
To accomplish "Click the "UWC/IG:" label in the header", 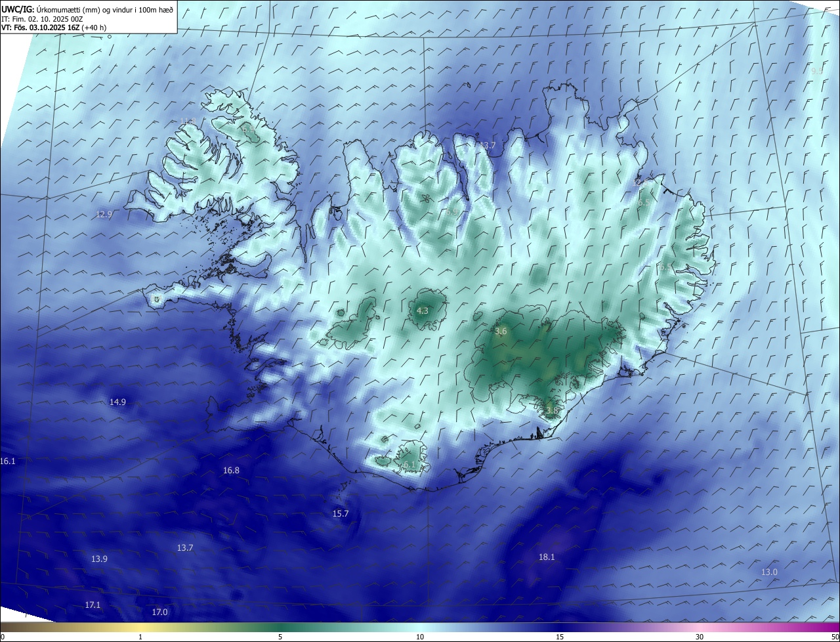I will click(17, 9).
